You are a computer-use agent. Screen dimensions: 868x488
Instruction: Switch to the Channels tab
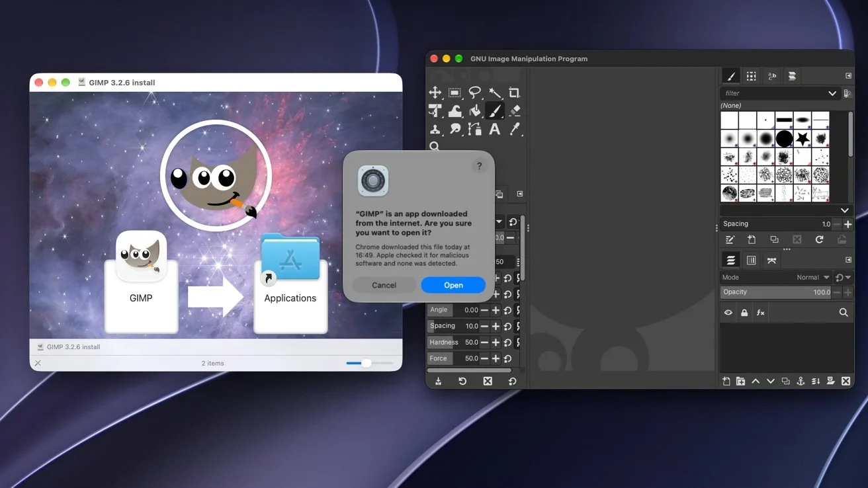[752, 260]
